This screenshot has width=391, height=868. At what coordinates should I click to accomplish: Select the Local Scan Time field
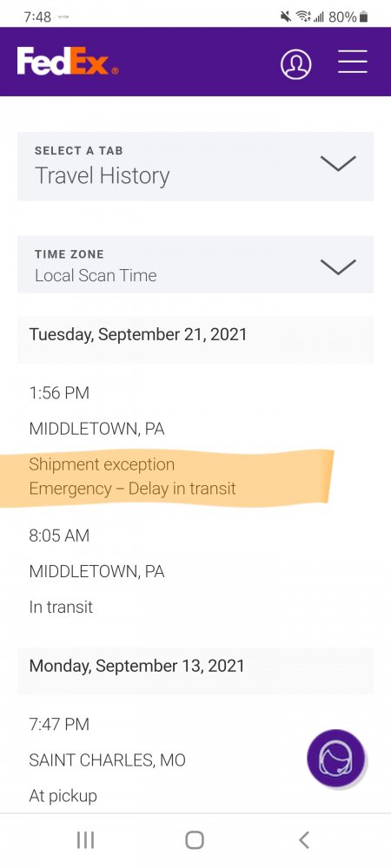[x=195, y=265]
